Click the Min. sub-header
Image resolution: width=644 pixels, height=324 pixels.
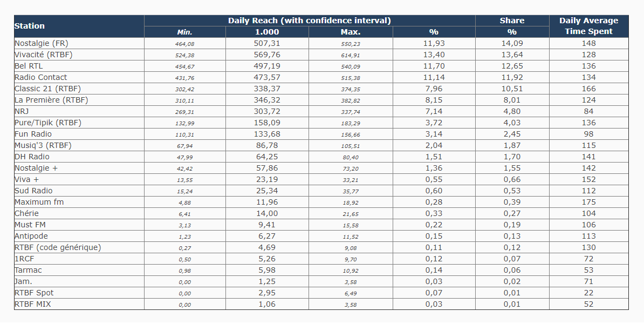click(x=184, y=32)
